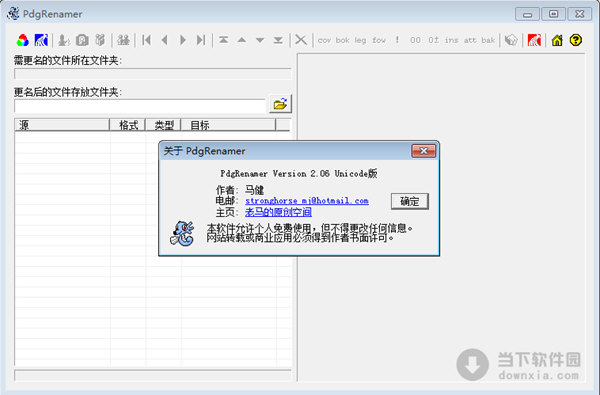Viewport: 600px width, 395px height.
Task: Maximize the PdgRenamer main window
Action: [553, 14]
